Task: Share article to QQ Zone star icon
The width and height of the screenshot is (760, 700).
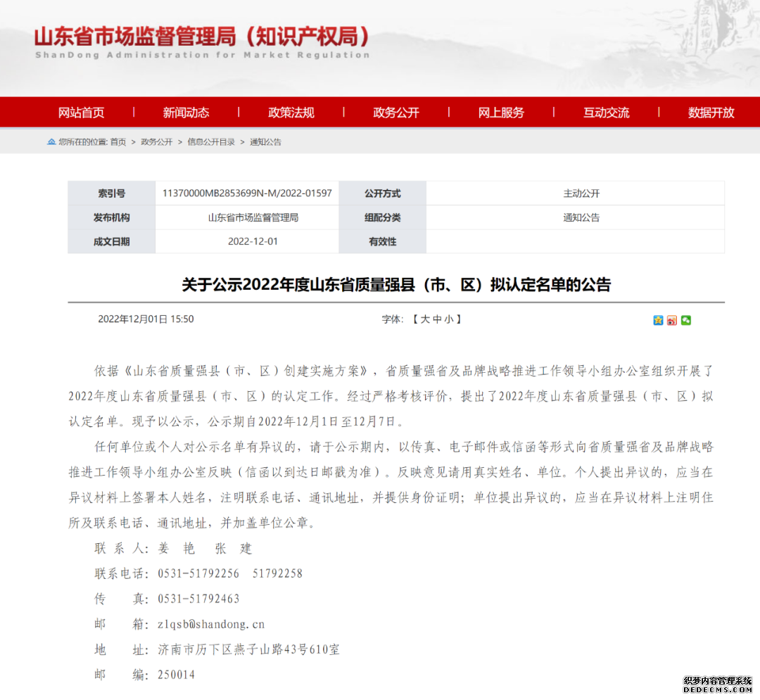Action: [x=658, y=320]
